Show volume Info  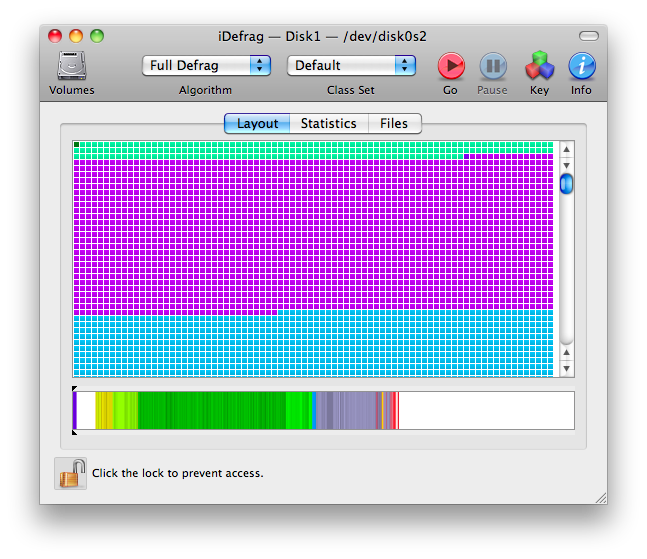click(x=582, y=66)
